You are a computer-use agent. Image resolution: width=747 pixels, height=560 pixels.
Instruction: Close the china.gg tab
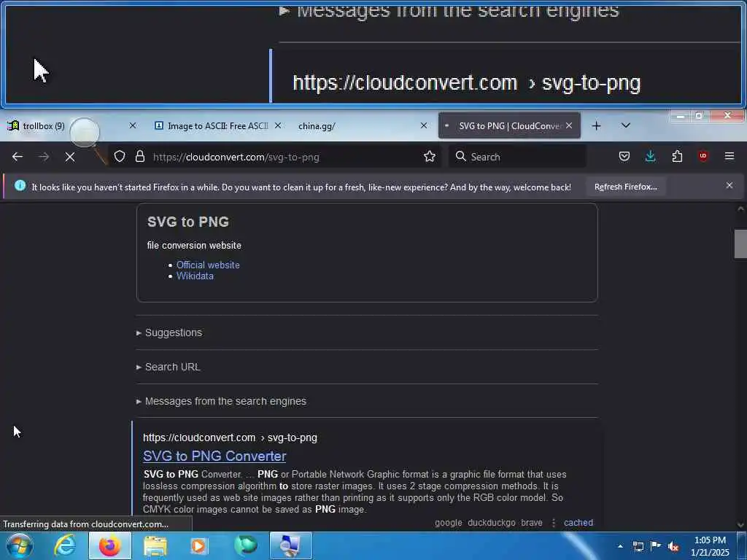tap(424, 125)
